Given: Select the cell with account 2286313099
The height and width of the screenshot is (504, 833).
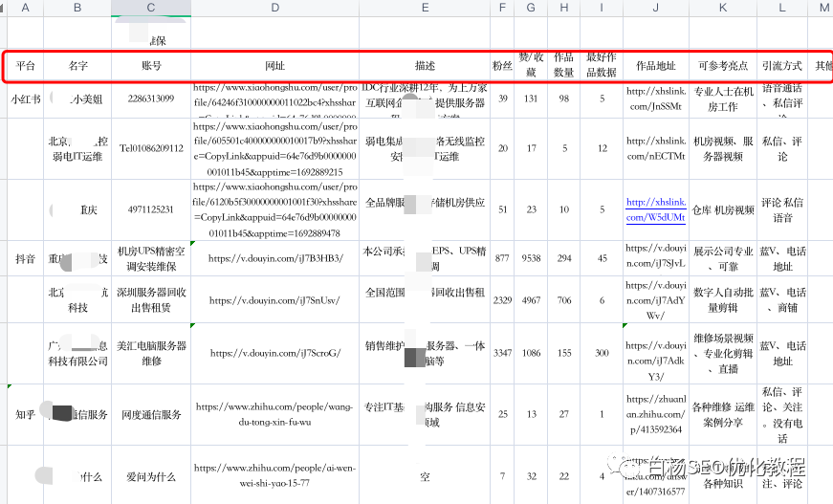Looking at the screenshot, I should [151, 99].
